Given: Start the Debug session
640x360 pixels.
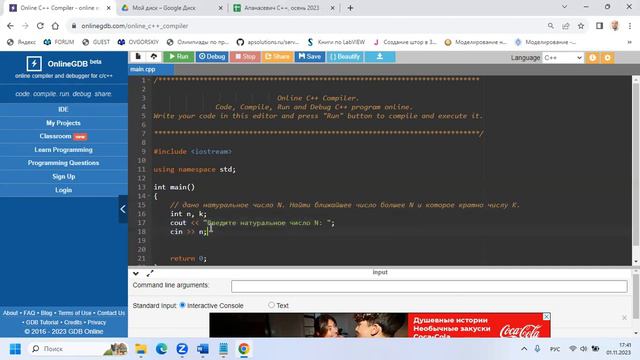Looking at the screenshot, I should [x=212, y=56].
